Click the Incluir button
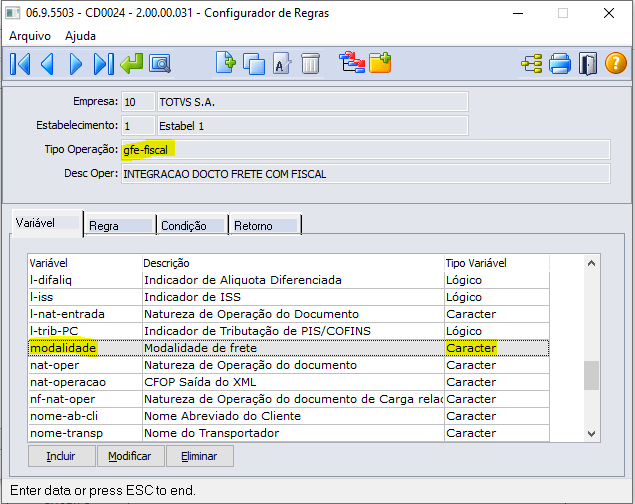Viewport: 635px width, 504px height. pyautogui.click(x=62, y=456)
